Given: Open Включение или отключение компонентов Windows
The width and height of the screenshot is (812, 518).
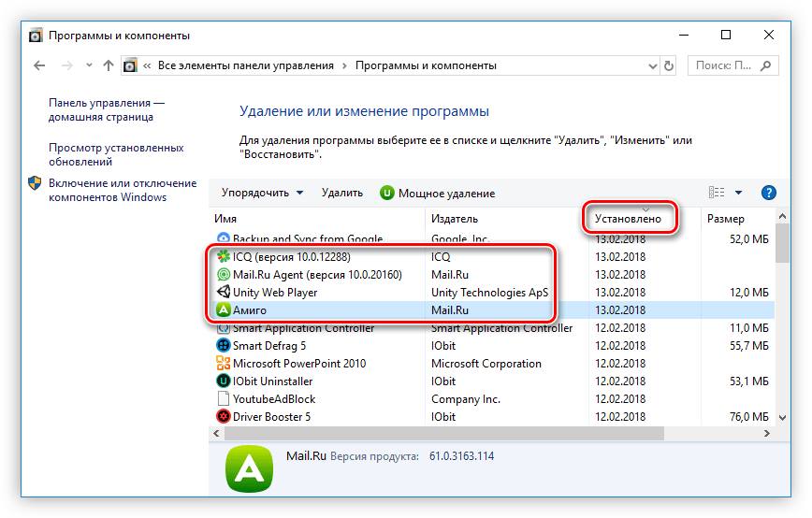Looking at the screenshot, I should (123, 190).
